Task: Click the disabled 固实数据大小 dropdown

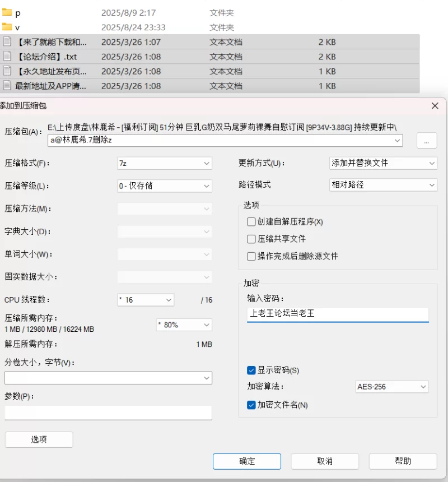Action: pos(165,277)
